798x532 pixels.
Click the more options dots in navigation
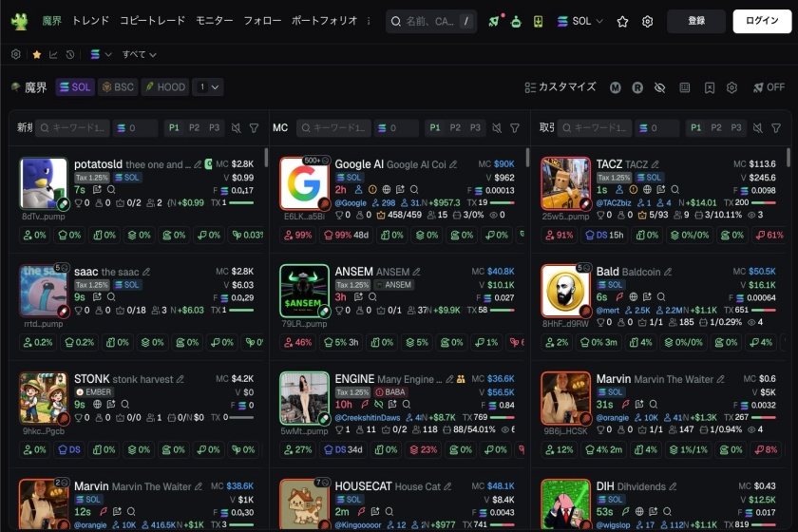[369, 21]
